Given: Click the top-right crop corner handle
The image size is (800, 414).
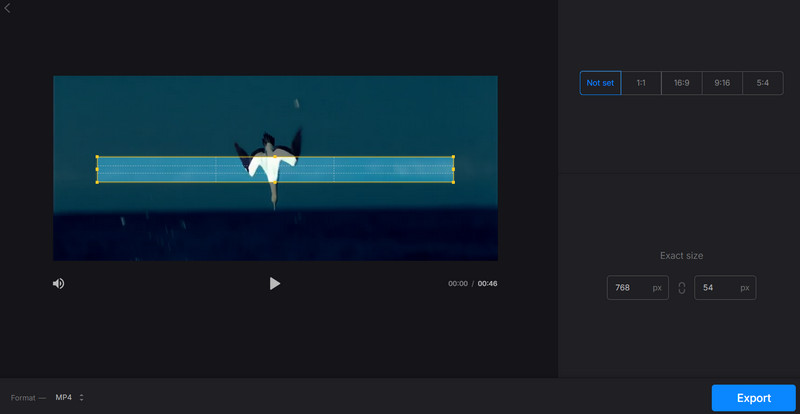Looking at the screenshot, I should 453,157.
